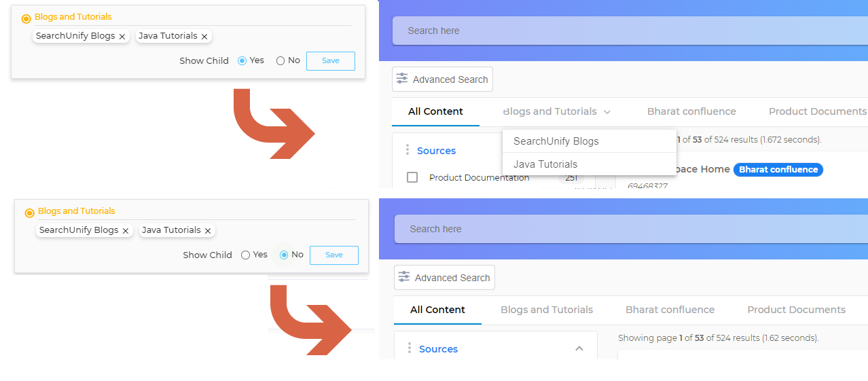The image size is (868, 381).
Task: Click Save button in top panel
Action: 331,60
